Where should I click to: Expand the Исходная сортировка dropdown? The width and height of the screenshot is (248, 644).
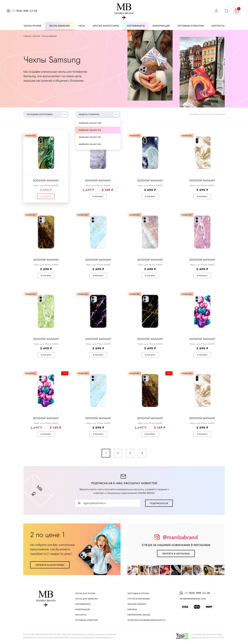(x=46, y=114)
